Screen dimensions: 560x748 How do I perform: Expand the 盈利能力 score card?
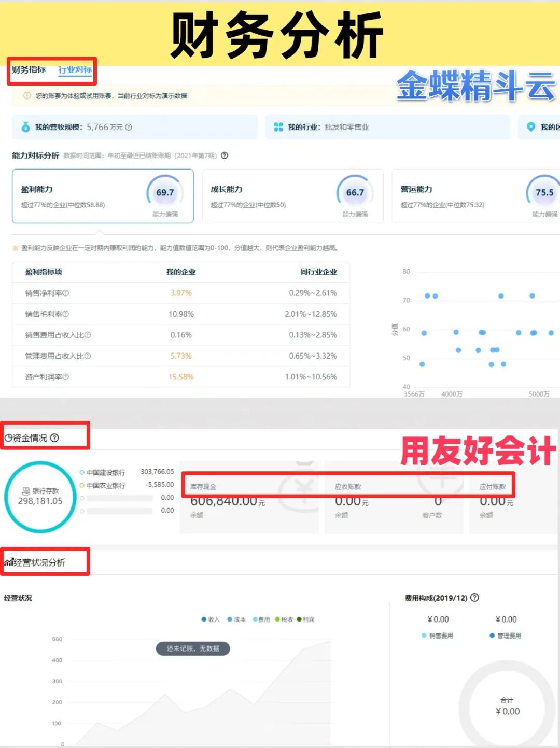coord(103,196)
